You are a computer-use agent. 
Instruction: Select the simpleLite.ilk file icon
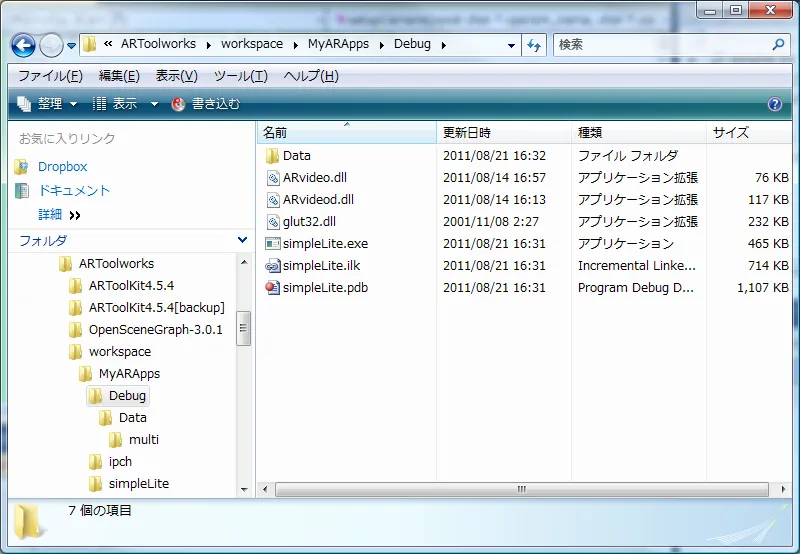coord(273,265)
